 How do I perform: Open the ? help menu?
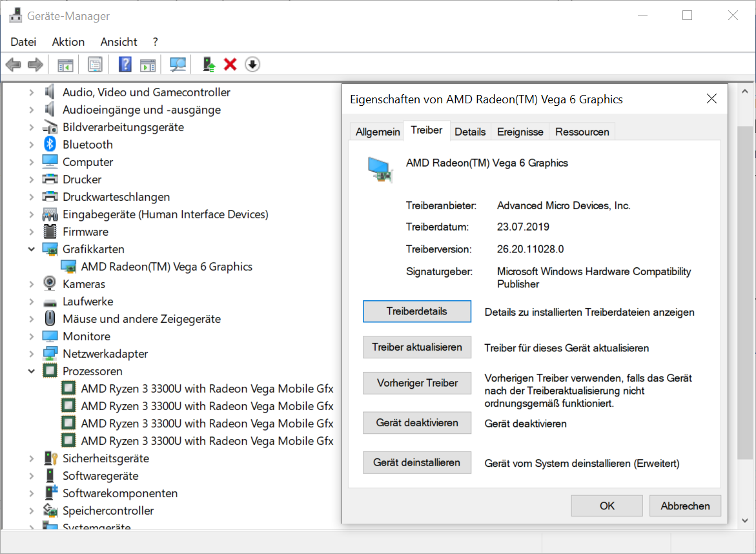155,42
